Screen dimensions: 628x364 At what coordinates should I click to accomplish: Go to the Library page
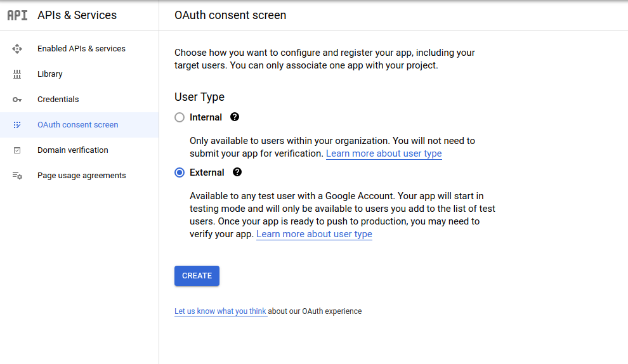(x=79, y=74)
